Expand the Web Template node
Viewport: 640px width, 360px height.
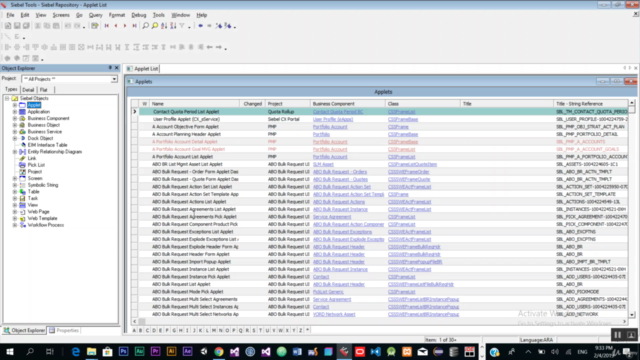15,218
